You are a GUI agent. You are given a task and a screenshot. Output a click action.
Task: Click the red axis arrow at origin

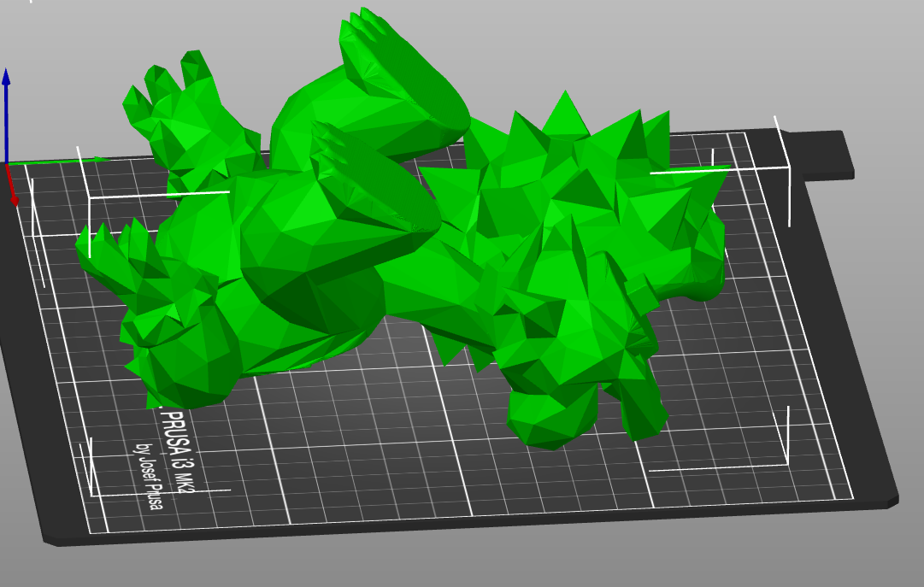[11, 185]
